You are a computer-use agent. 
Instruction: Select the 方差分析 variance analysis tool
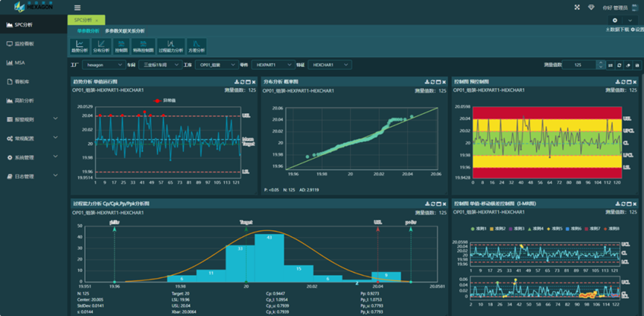click(196, 46)
